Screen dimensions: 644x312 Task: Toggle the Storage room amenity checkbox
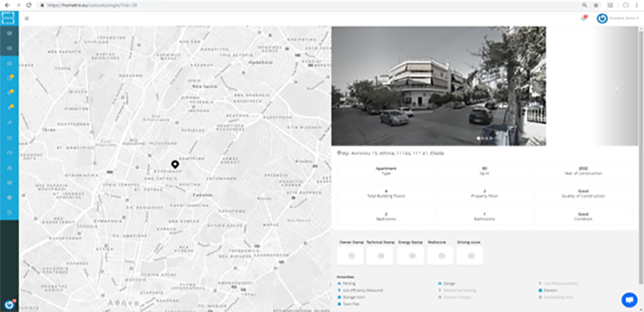pos(340,297)
